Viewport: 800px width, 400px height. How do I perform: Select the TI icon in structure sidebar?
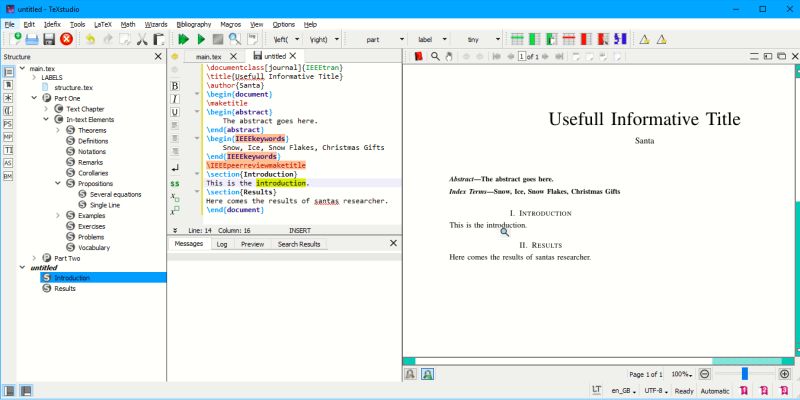pos(8,150)
